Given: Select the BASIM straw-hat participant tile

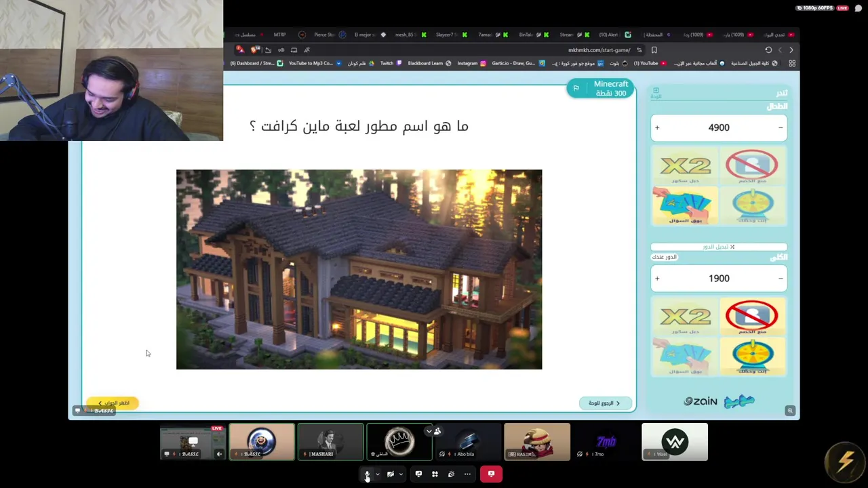Looking at the screenshot, I should point(537,442).
